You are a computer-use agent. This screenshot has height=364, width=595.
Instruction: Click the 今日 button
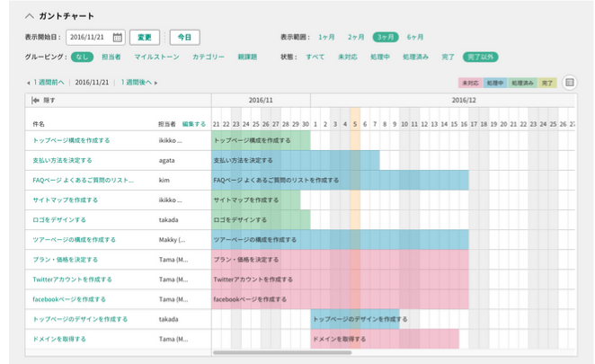184,38
